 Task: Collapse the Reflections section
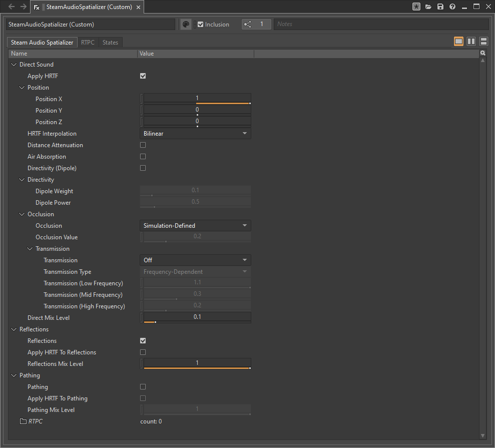click(x=14, y=329)
